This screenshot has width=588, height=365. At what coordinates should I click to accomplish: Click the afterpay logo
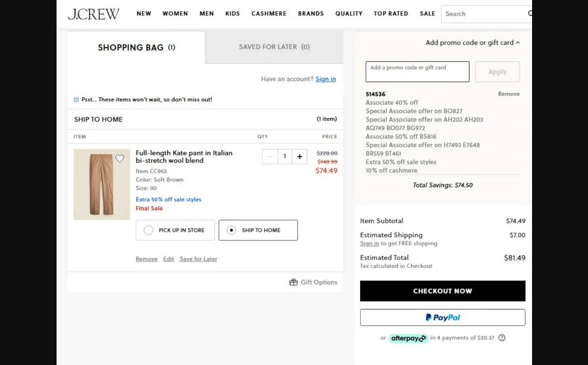408,338
